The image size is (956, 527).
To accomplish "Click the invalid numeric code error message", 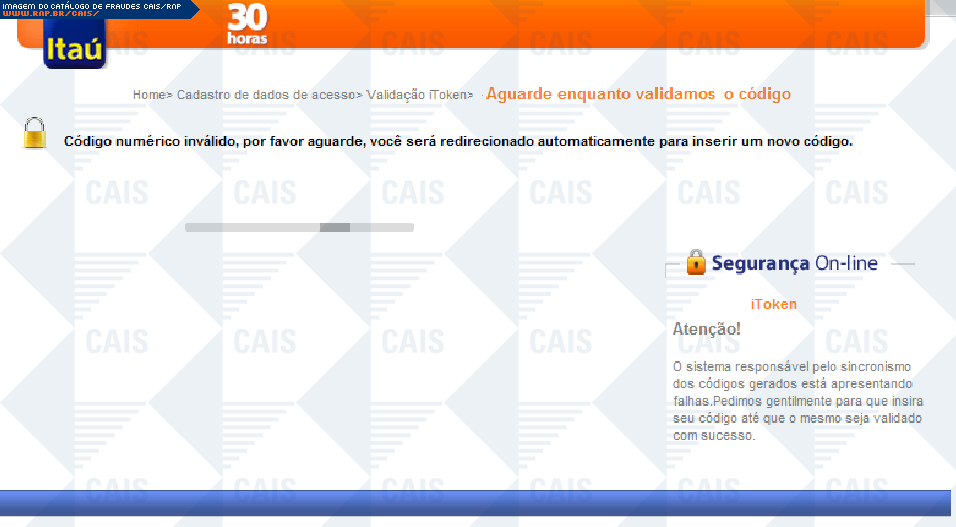I will 458,142.
